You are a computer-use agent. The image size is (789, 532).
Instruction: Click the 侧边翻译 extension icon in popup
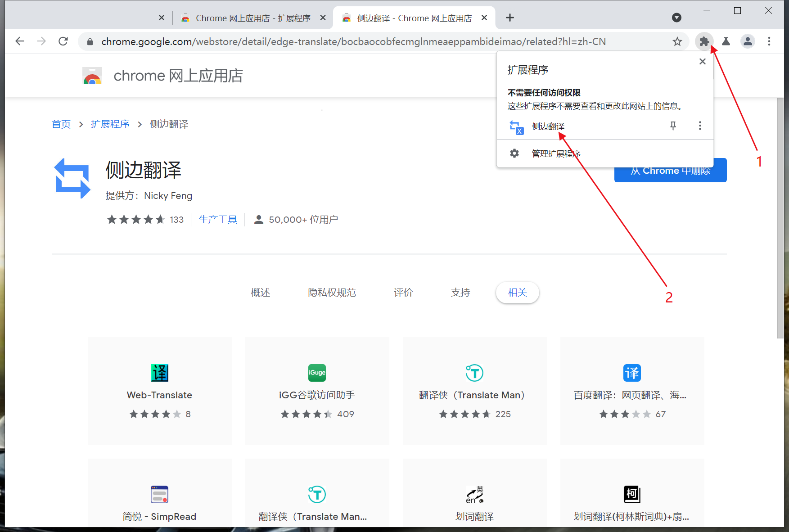516,127
